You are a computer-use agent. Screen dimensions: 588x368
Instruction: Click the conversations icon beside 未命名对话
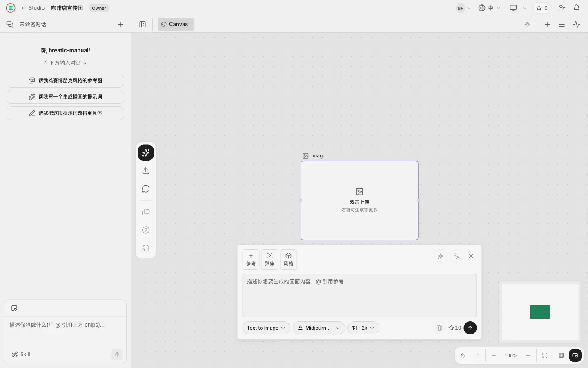10,24
